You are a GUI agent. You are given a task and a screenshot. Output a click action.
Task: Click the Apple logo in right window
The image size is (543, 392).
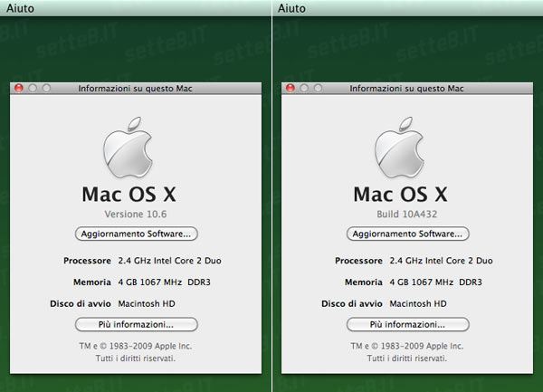coord(400,148)
